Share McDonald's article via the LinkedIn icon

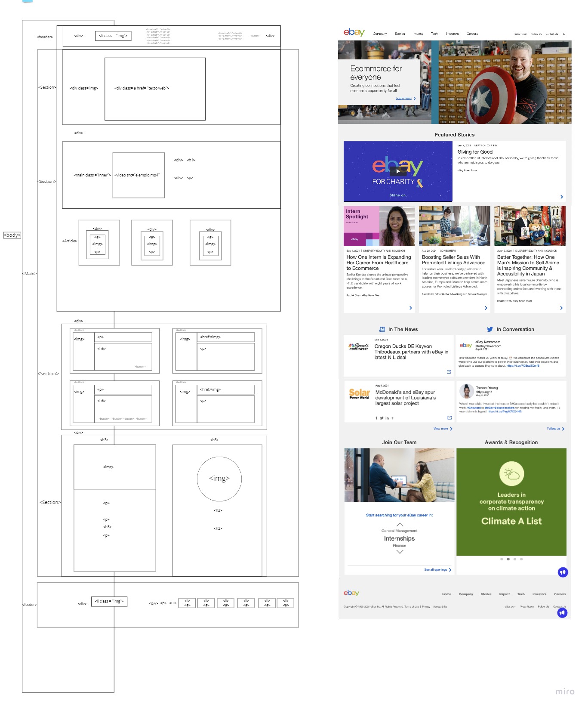click(387, 418)
